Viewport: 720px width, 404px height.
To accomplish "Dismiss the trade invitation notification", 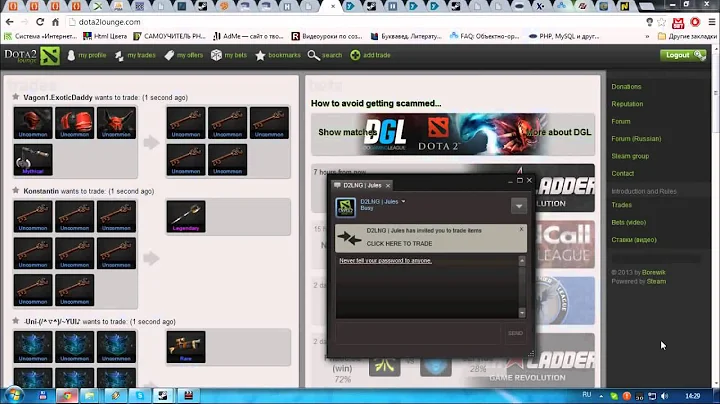I will [521, 229].
